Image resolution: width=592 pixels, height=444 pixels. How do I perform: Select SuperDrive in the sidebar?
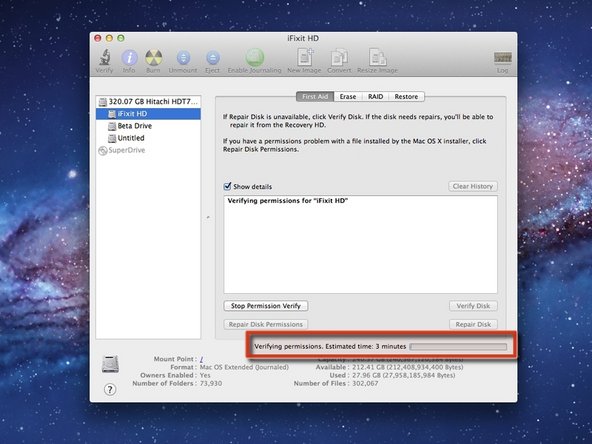148,150
